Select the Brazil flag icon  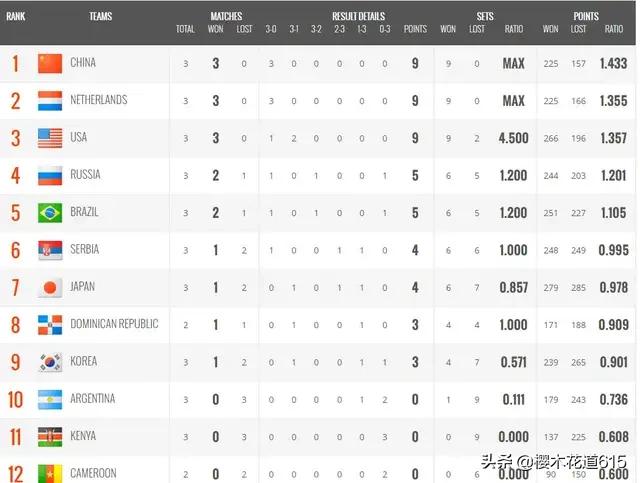pos(50,213)
